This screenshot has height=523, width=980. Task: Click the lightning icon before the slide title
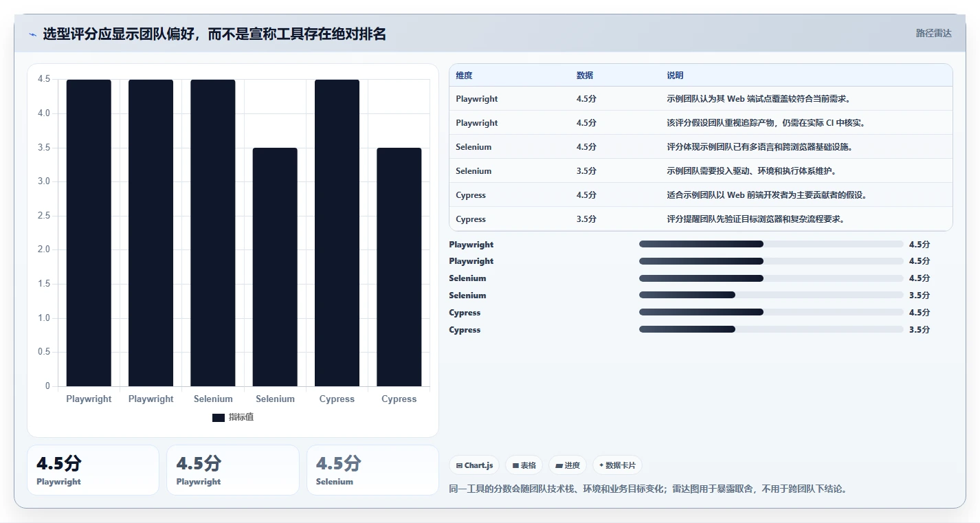point(32,34)
